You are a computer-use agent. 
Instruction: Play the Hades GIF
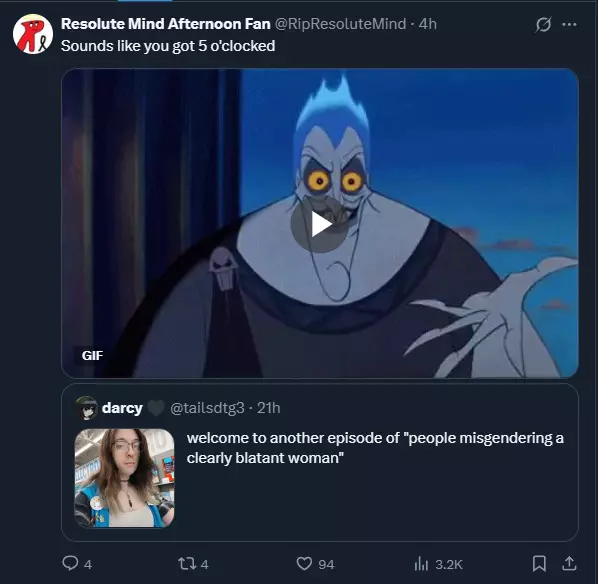(320, 225)
